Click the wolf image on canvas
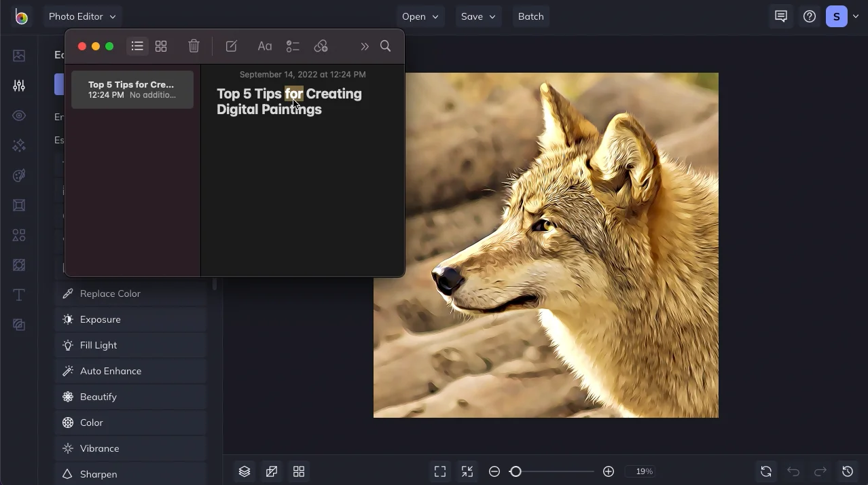 tap(546, 245)
